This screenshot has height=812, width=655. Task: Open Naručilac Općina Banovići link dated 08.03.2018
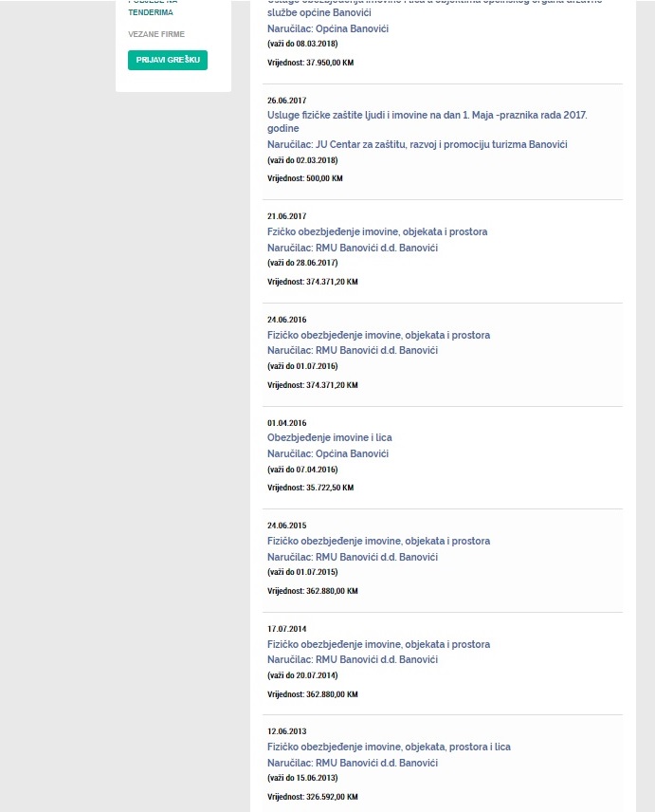(328, 29)
